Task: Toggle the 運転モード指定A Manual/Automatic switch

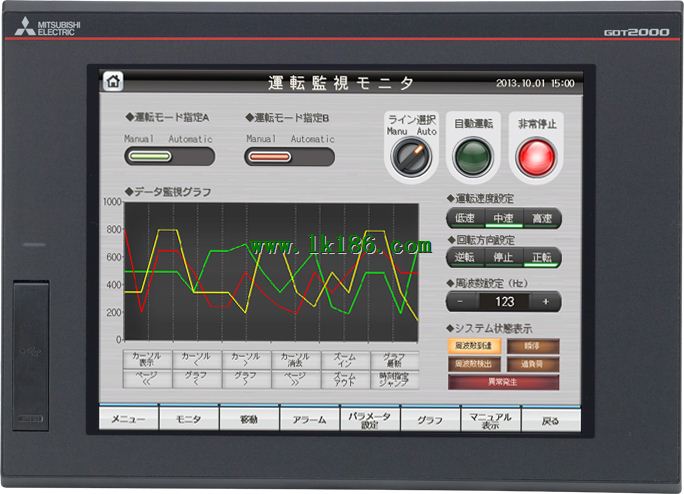Action: pyautogui.click(x=169, y=156)
